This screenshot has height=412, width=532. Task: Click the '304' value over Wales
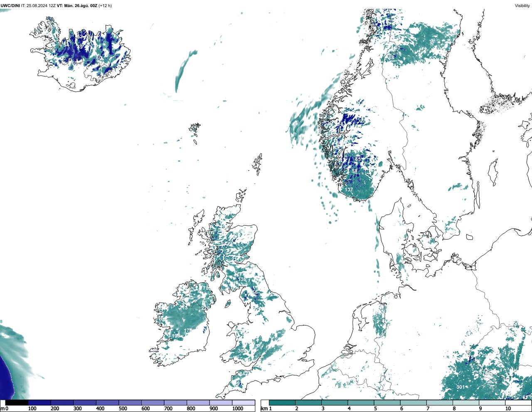click(242, 351)
